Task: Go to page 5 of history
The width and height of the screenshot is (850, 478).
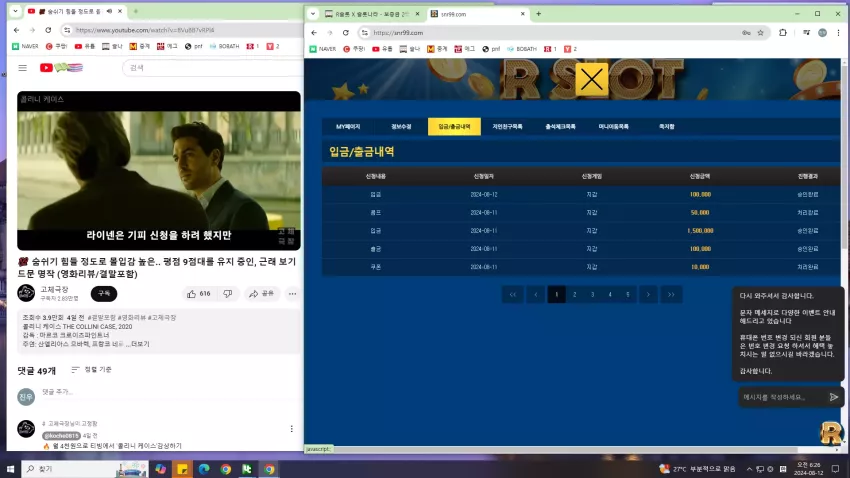Action: (x=628, y=294)
